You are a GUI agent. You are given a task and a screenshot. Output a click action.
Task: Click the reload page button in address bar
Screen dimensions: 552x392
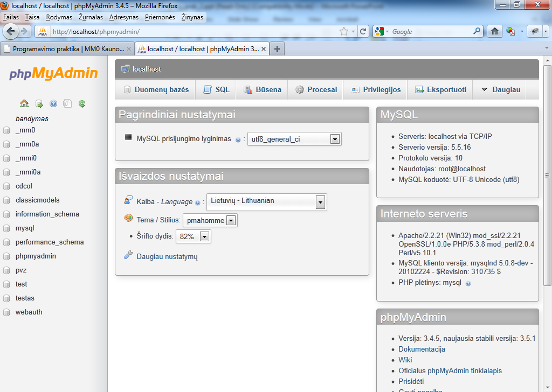(363, 32)
